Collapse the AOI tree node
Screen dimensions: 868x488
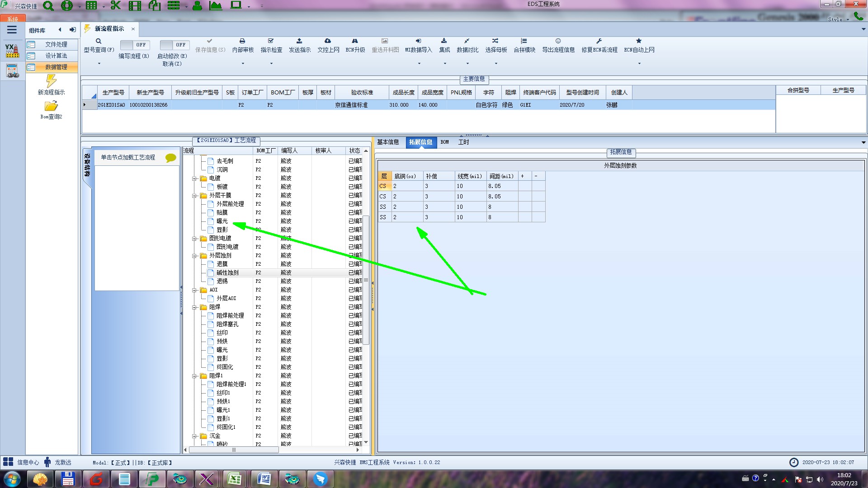194,290
